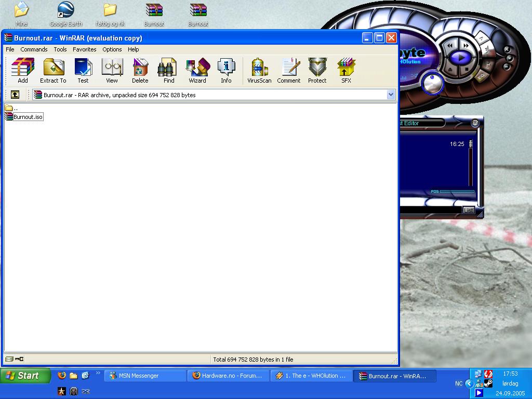Open the Favorites menu
The width and height of the screenshot is (532, 399).
pos(85,49)
